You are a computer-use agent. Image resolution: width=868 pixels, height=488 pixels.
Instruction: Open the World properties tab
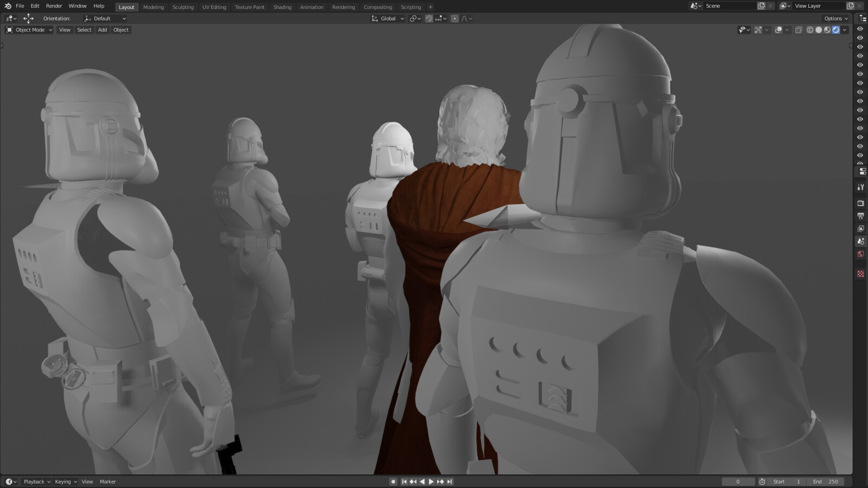tap(860, 254)
